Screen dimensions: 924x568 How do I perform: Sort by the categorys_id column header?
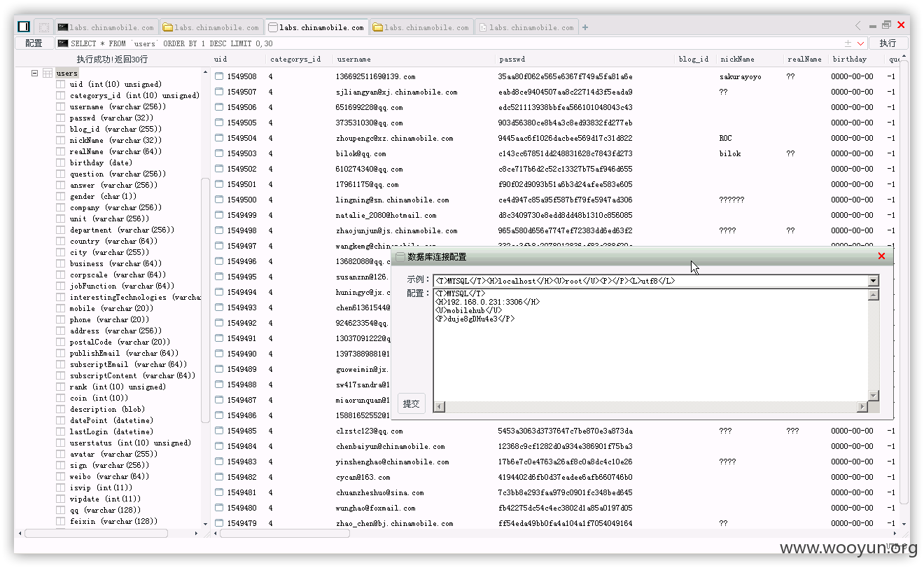pos(299,60)
